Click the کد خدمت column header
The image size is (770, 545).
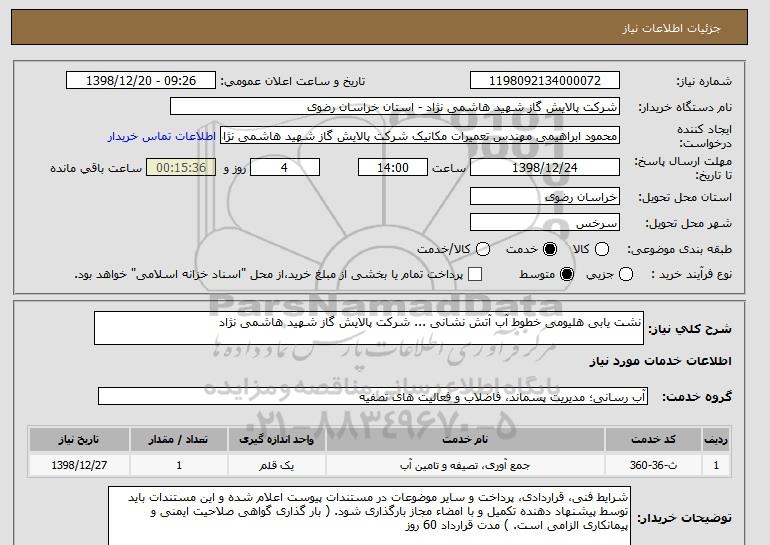[x=653, y=439]
